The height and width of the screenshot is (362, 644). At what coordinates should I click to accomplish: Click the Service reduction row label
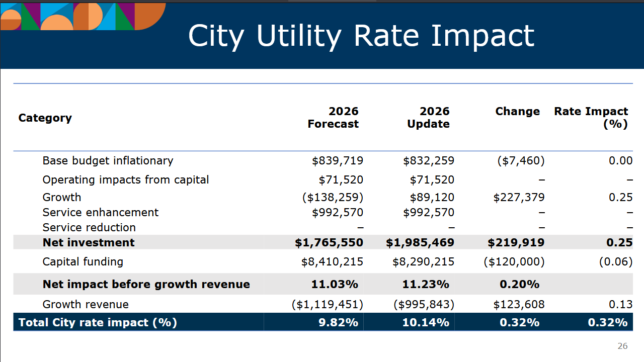89,228
